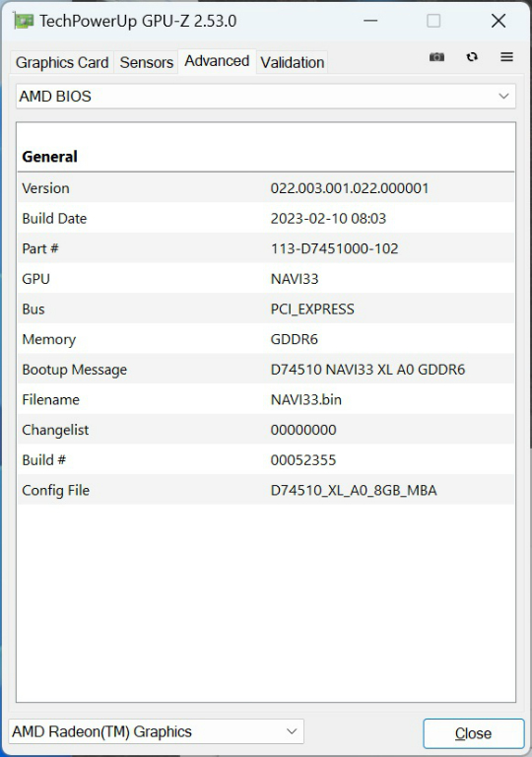
Task: Open the AMD Radeon(TM) Graphics GPU selector
Action: (x=156, y=731)
